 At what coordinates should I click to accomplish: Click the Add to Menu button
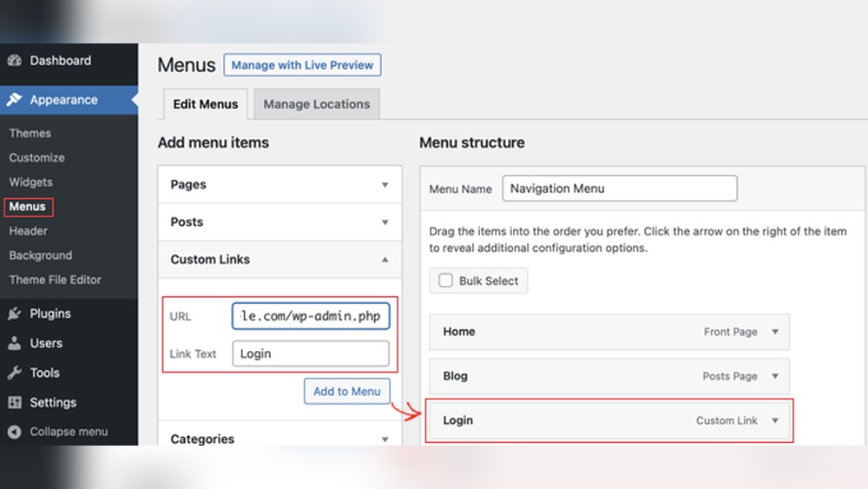pyautogui.click(x=346, y=391)
